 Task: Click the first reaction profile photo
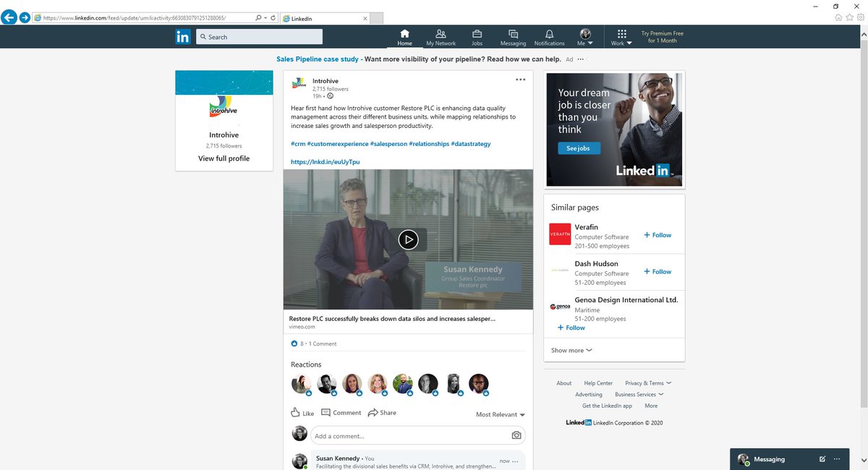coord(301,384)
